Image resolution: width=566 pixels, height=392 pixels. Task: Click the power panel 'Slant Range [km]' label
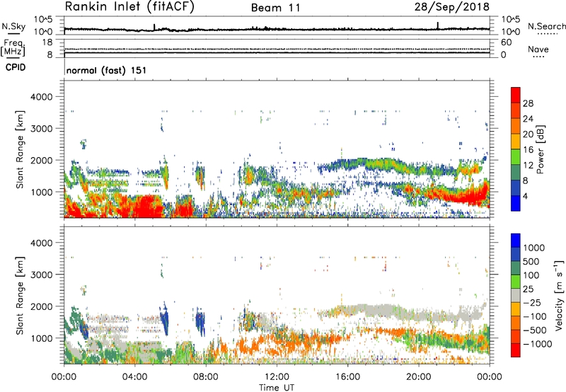click(x=20, y=149)
